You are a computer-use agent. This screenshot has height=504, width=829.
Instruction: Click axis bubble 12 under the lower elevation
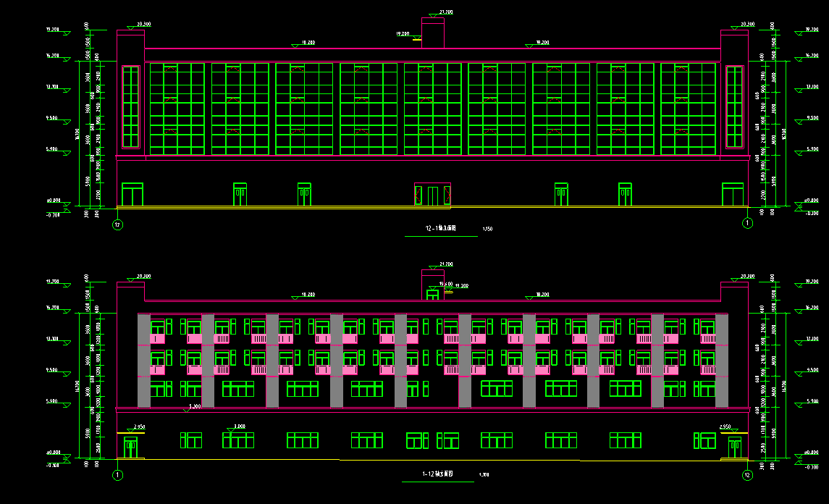pyautogui.click(x=748, y=475)
